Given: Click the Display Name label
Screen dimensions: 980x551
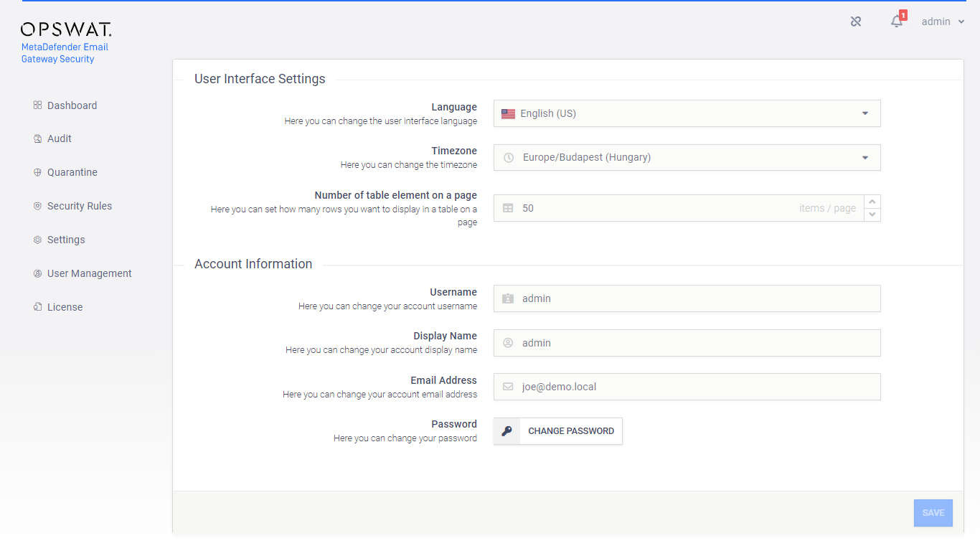Looking at the screenshot, I should [x=445, y=336].
